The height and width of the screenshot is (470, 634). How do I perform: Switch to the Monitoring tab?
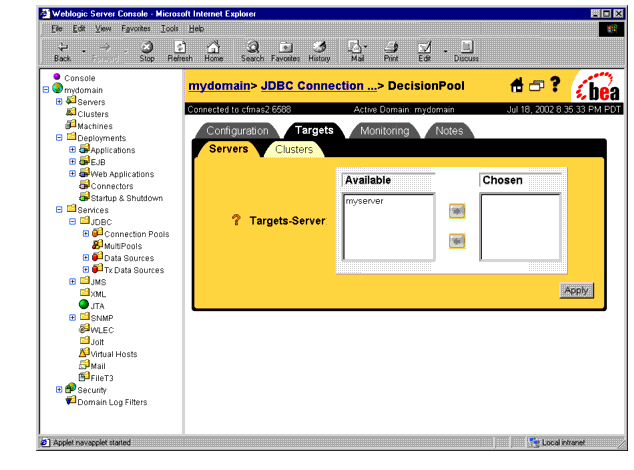pyautogui.click(x=385, y=131)
